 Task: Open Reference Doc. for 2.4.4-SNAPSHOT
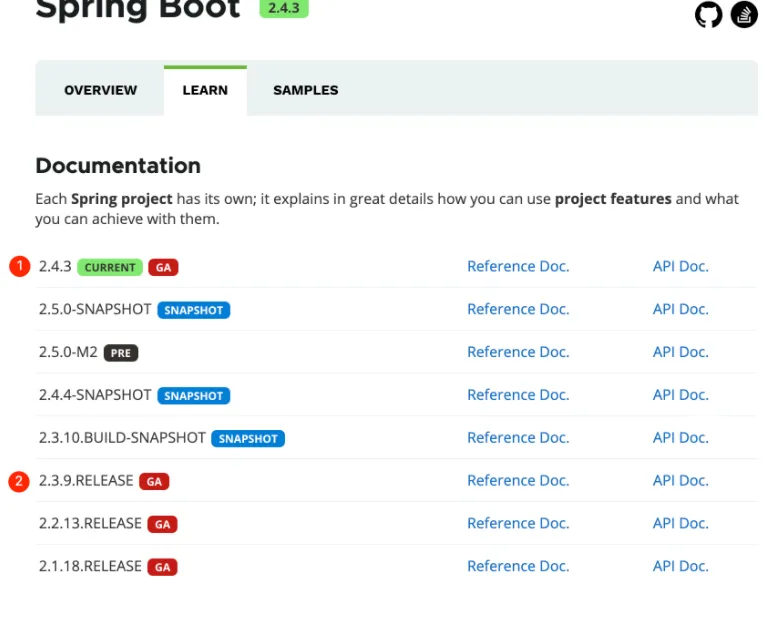coord(518,395)
